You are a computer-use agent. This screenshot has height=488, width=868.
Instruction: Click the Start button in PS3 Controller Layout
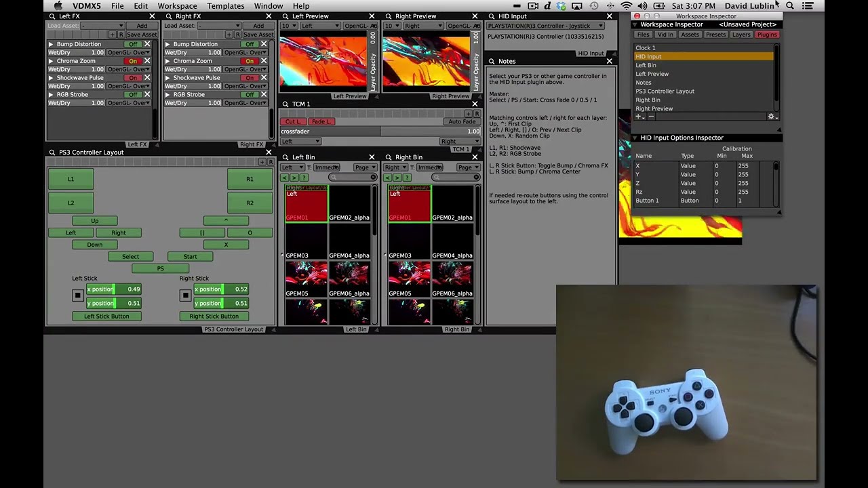[190, 257]
